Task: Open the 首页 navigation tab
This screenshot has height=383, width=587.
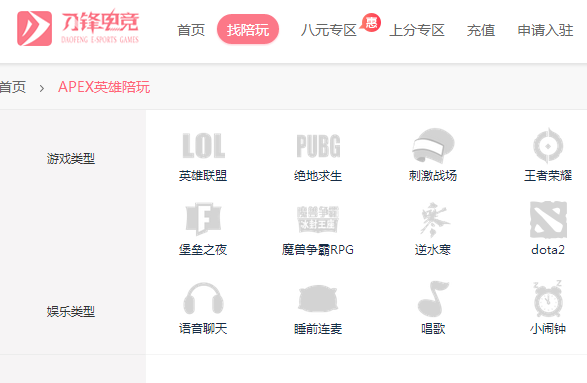Action: pos(191,30)
